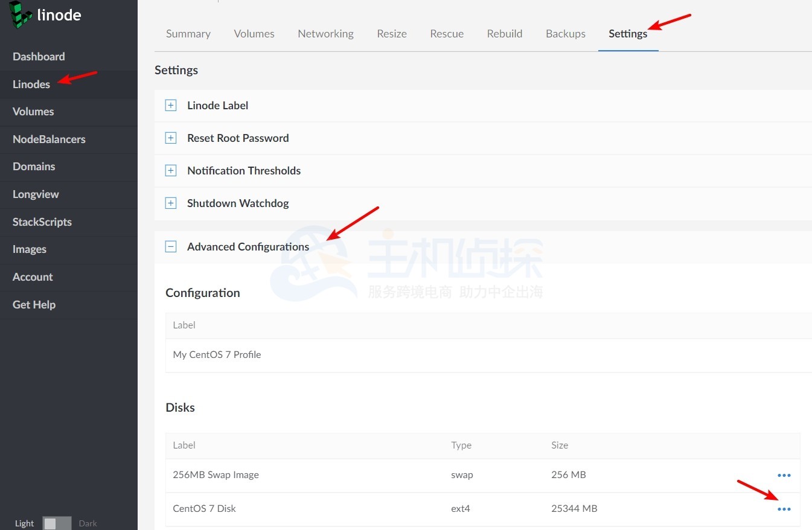The image size is (812, 530).
Task: Expand the Linode Label section
Action: pos(171,106)
